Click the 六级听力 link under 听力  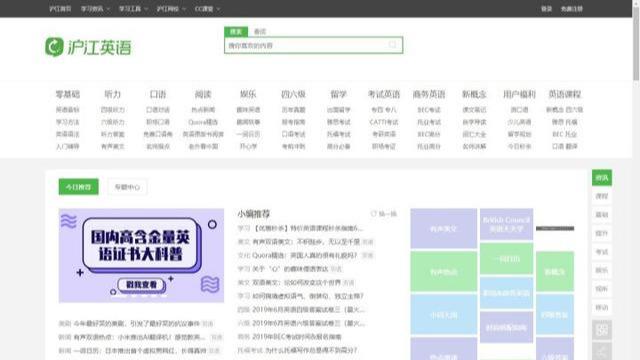click(x=113, y=122)
